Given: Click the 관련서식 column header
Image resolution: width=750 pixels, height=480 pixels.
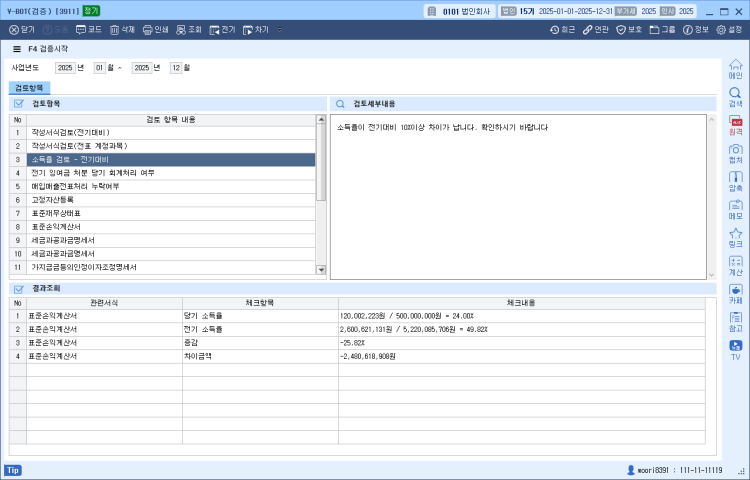Looking at the screenshot, I should (x=104, y=303).
